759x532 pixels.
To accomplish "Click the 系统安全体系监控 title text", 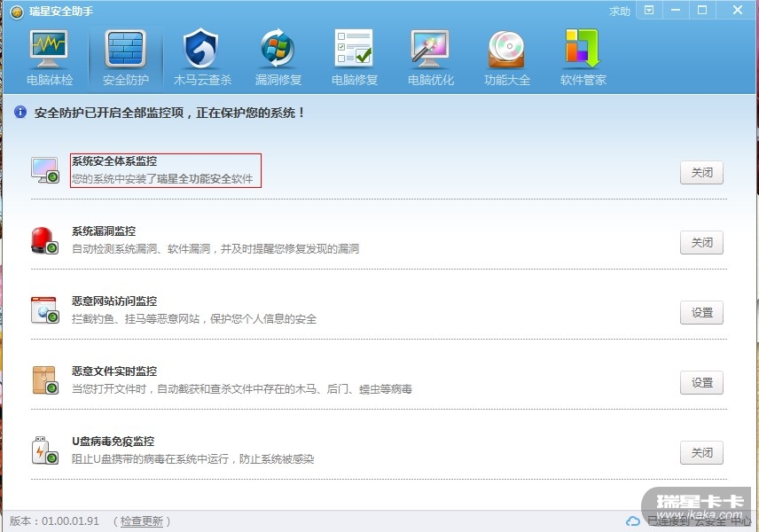I will click(114, 161).
